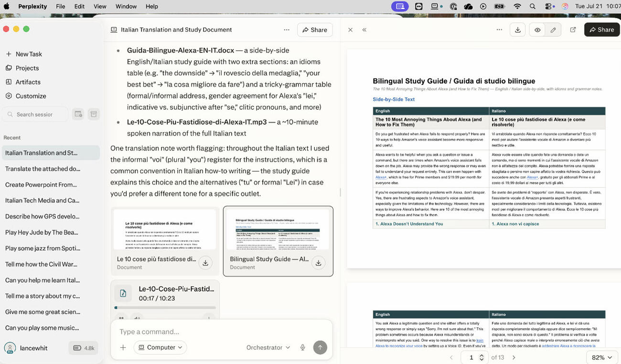This screenshot has height=364, width=621.
Task: Share the Italian Translation chat thread
Action: click(x=314, y=30)
